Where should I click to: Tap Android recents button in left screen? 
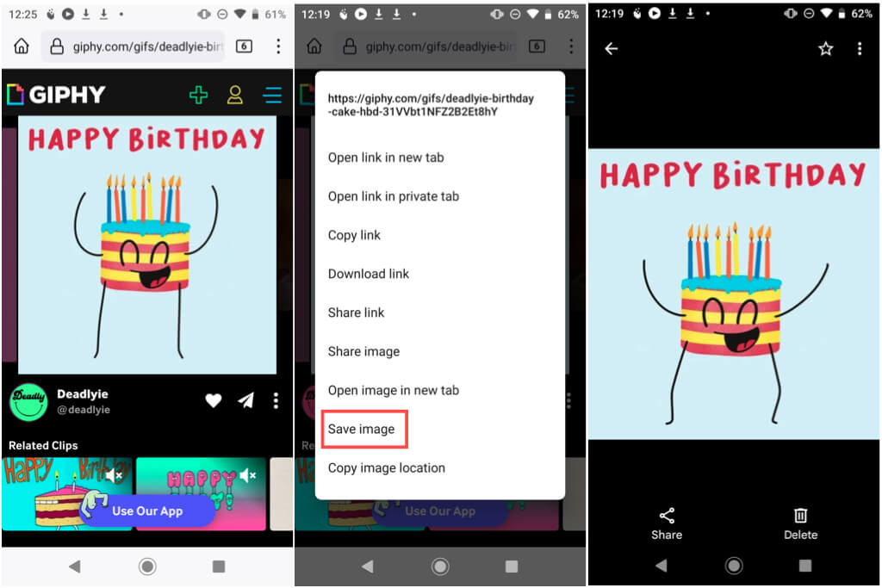pos(219,566)
